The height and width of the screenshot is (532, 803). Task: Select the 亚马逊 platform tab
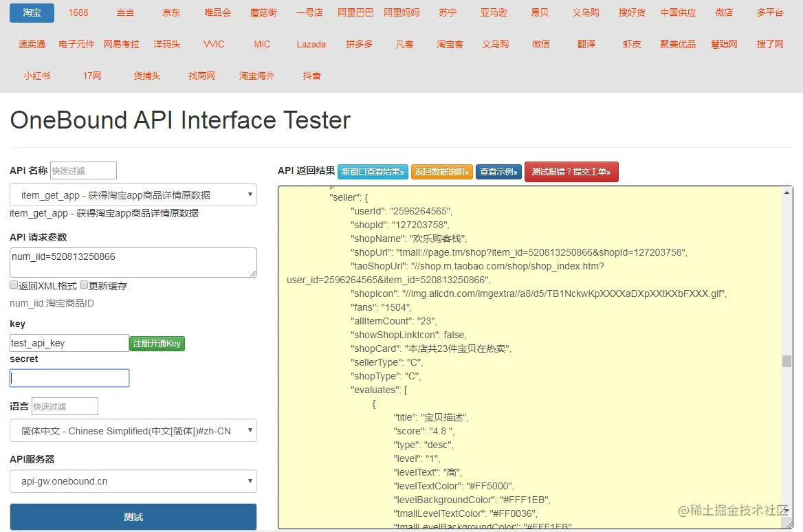click(x=494, y=12)
